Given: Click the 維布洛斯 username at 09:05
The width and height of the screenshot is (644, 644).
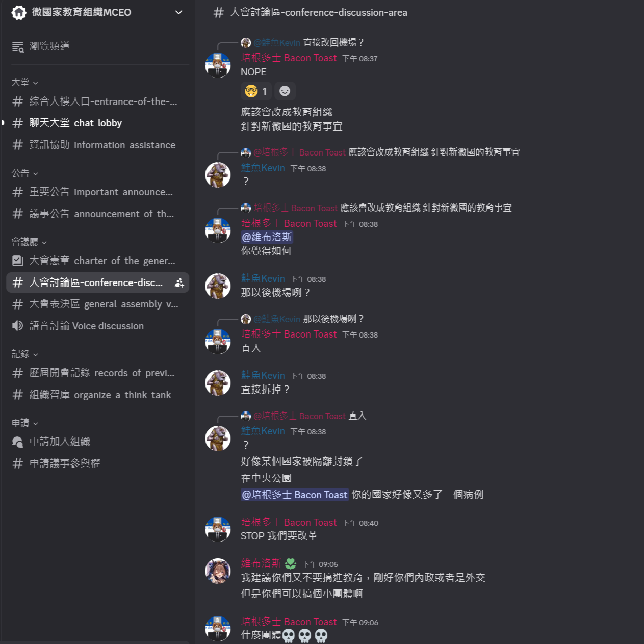Looking at the screenshot, I should (x=261, y=563).
